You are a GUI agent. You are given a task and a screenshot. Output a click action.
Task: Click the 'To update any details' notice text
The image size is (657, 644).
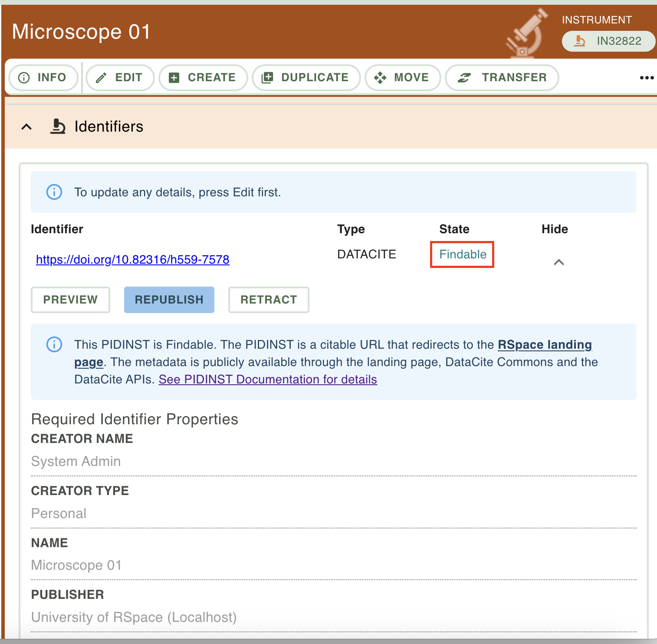(177, 192)
